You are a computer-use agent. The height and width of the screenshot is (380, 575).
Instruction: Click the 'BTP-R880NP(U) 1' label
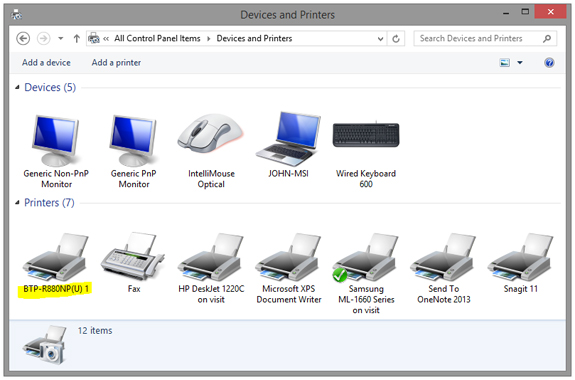coord(56,289)
